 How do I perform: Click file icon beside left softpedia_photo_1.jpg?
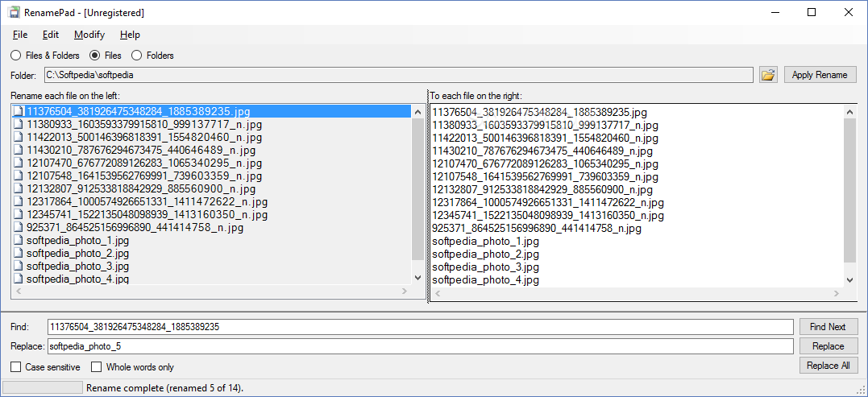[19, 241]
